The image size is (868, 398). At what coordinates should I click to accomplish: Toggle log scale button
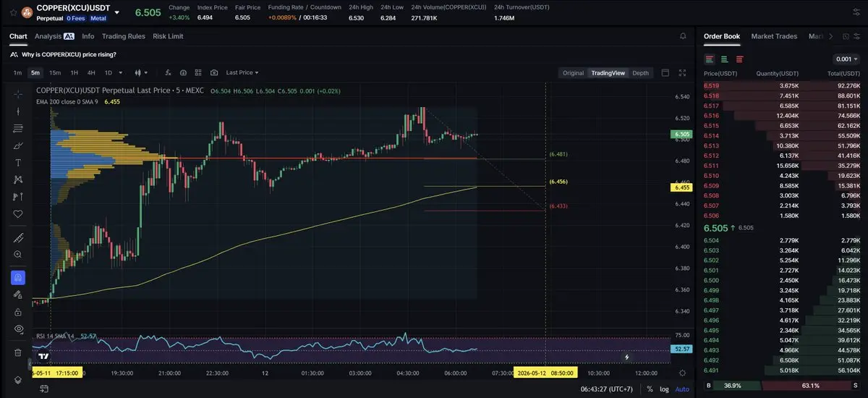(x=665, y=389)
